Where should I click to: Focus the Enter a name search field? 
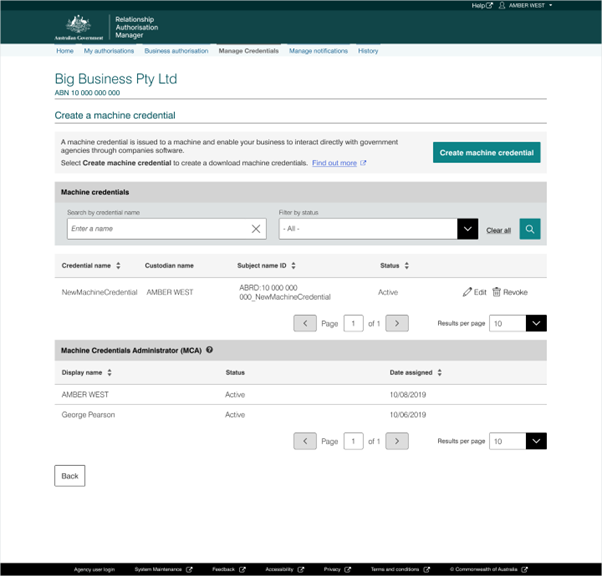(x=167, y=229)
